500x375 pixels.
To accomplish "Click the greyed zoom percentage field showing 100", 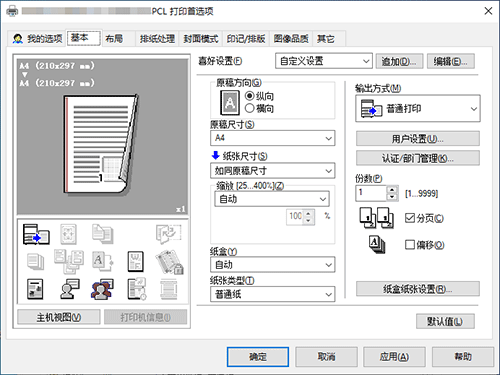I will 295,217.
